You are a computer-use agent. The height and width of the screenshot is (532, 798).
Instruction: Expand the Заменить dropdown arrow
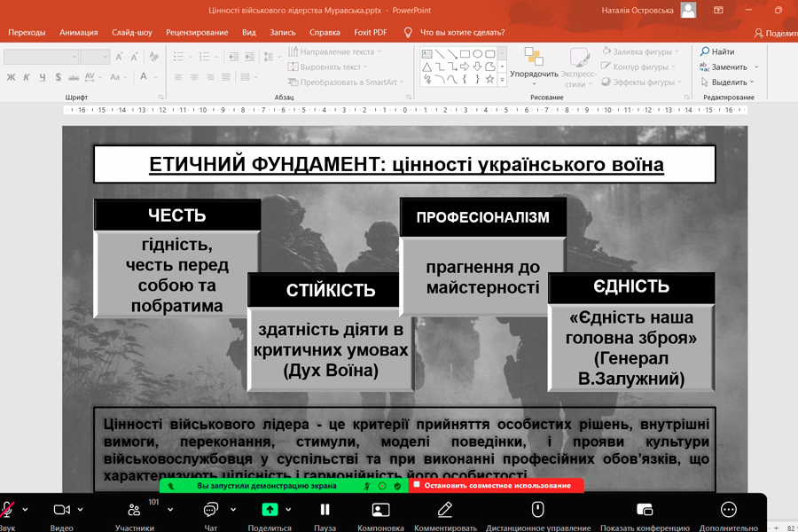tap(756, 66)
